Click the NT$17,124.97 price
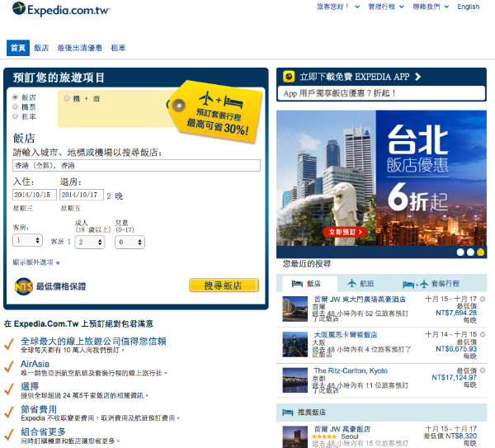 coord(454,378)
